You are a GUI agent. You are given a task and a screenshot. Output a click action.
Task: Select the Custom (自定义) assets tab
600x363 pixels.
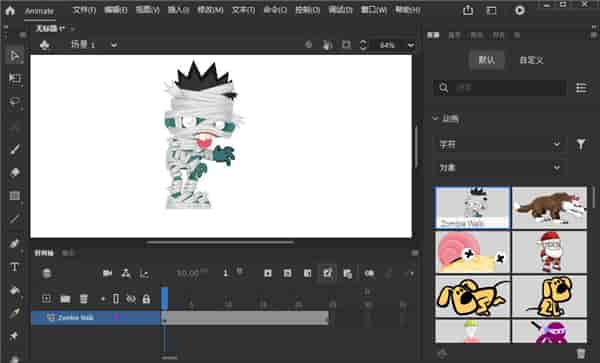tap(532, 60)
